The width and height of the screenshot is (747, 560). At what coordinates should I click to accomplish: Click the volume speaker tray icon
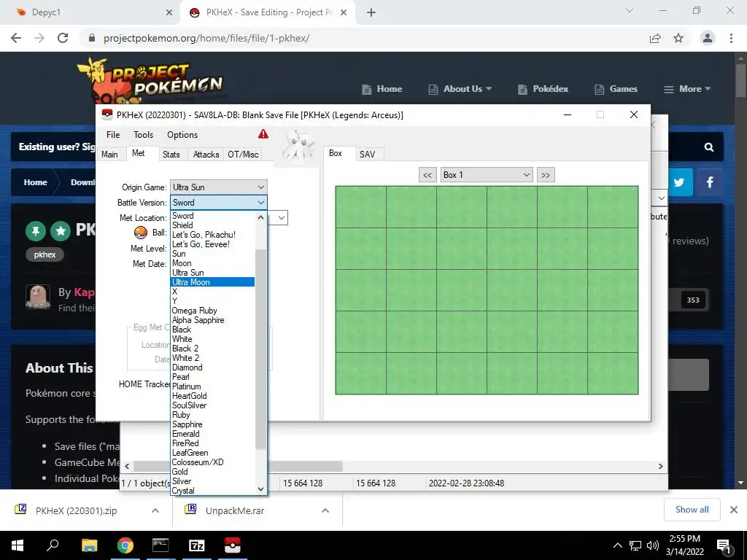tap(653, 545)
